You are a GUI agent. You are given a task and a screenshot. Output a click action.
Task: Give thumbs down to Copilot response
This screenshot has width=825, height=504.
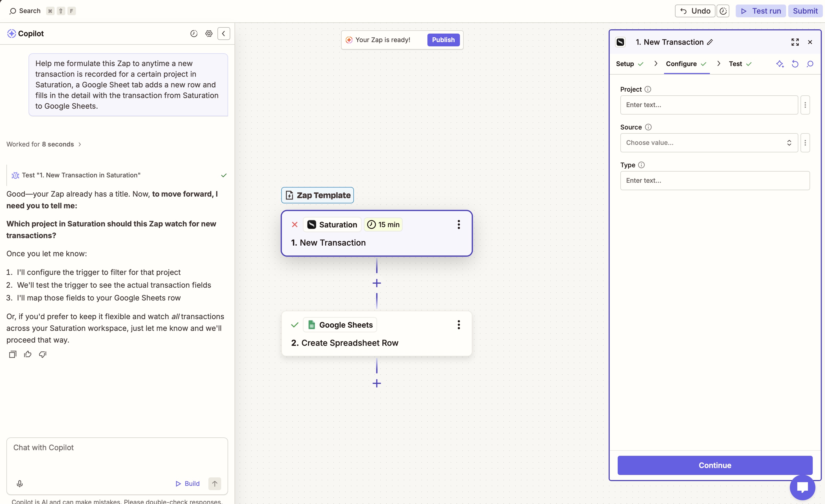[43, 354]
